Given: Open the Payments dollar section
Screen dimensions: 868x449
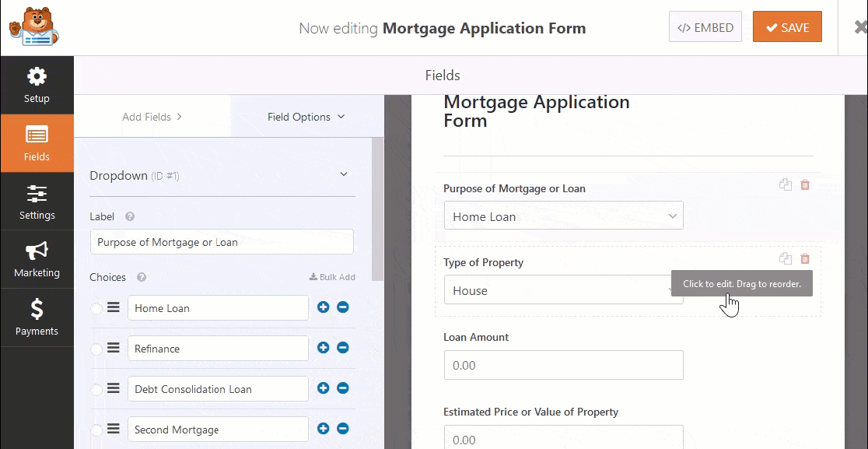Looking at the screenshot, I should (x=37, y=317).
